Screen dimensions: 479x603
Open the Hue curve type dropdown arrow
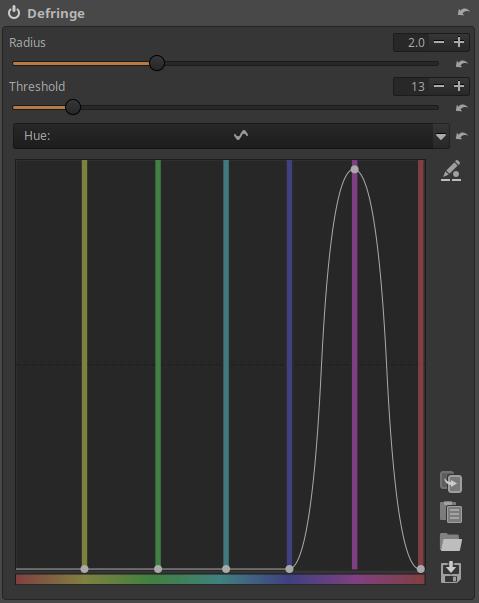pyautogui.click(x=441, y=136)
